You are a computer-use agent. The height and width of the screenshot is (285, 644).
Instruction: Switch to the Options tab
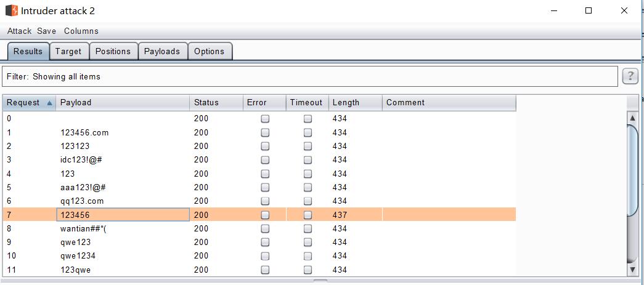(x=210, y=51)
